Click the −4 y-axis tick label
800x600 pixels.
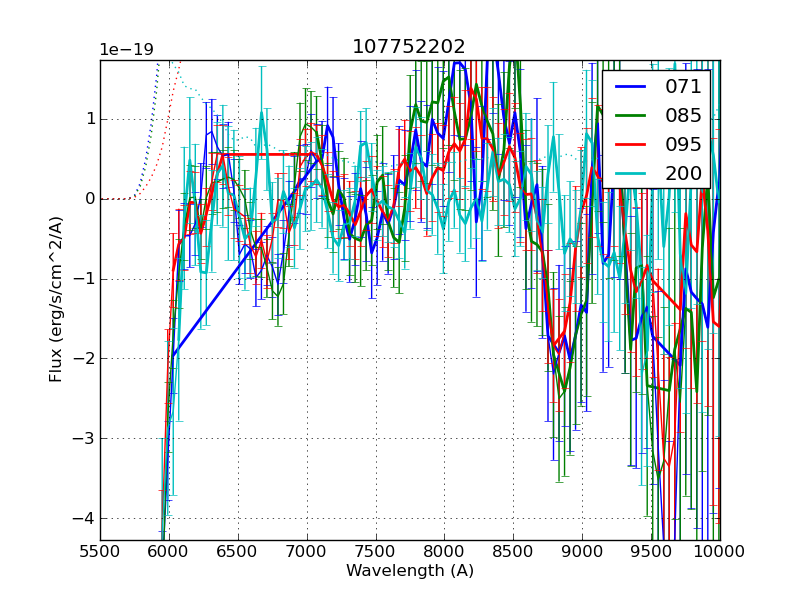click(84, 518)
